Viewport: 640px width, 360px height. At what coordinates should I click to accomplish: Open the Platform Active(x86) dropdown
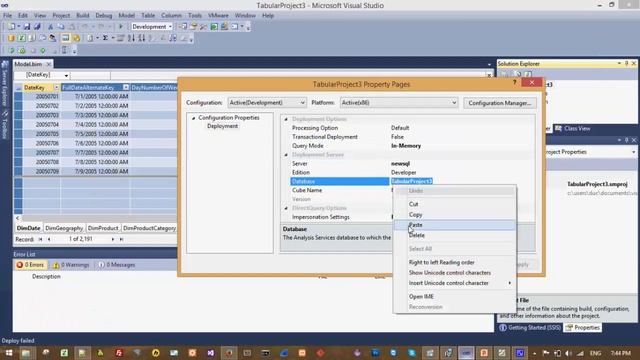(x=454, y=103)
